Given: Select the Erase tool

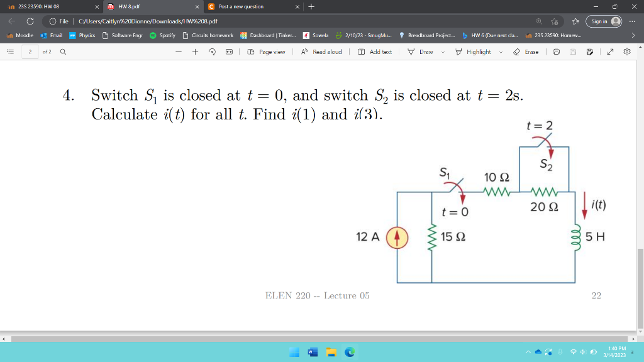Looking at the screenshot, I should coord(527,52).
